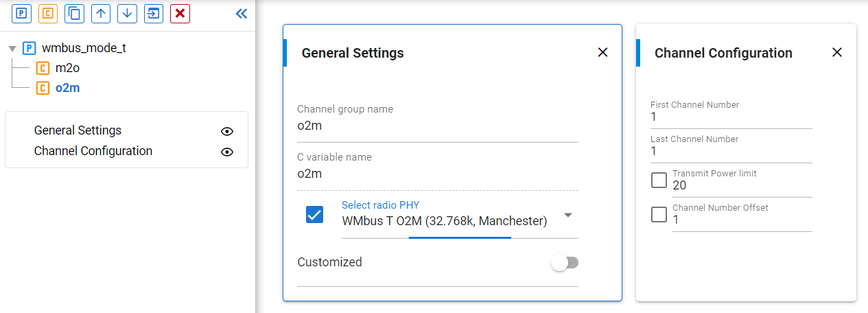
Task: Click the duplicate/copy toolbar icon
Action: pyautogui.click(x=74, y=14)
